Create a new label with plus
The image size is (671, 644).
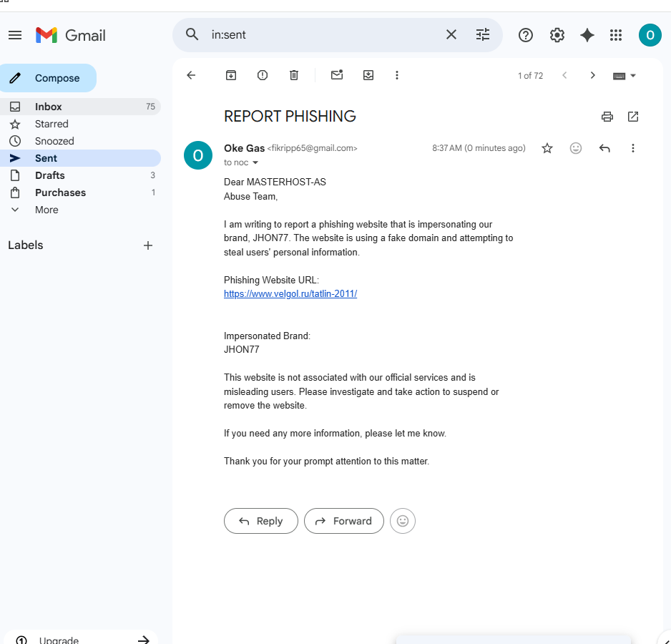click(147, 245)
